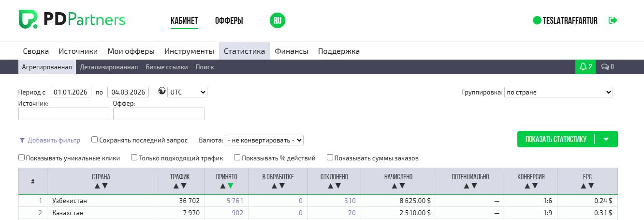Click the logout icon next to username
Image resolution: width=644 pixels, height=220 pixels.
pyautogui.click(x=613, y=20)
